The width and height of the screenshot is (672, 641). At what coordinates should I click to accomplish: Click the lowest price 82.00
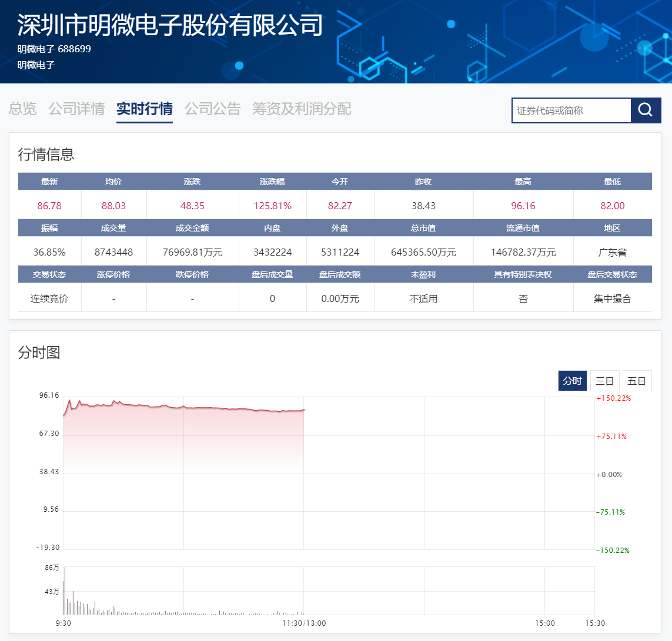(x=613, y=206)
